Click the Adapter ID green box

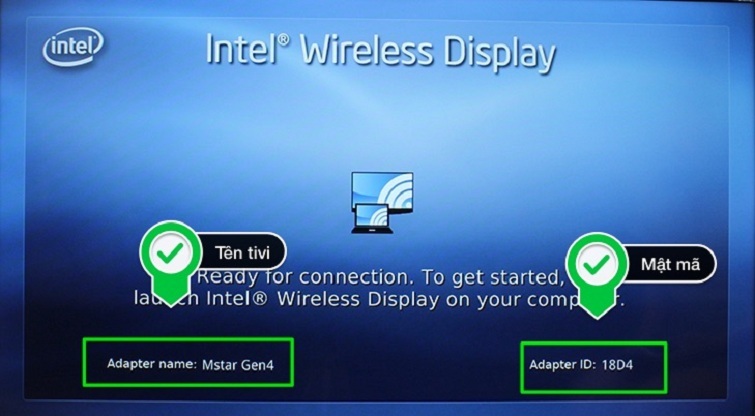click(594, 367)
